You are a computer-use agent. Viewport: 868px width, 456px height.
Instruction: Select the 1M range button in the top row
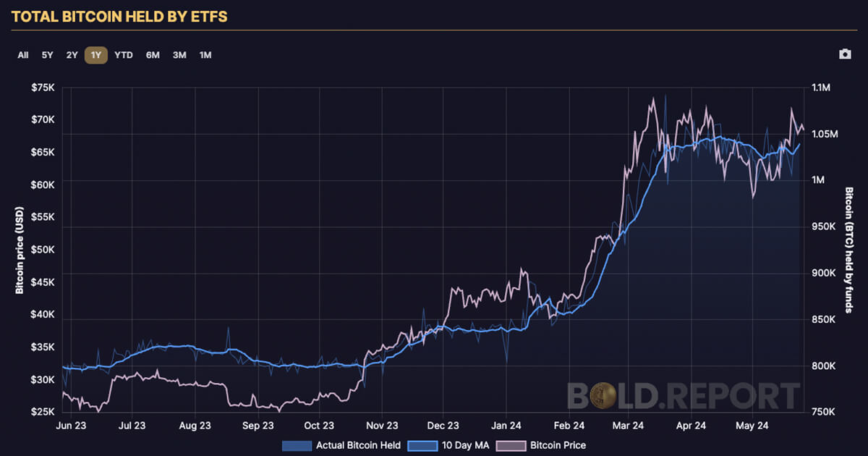click(205, 55)
